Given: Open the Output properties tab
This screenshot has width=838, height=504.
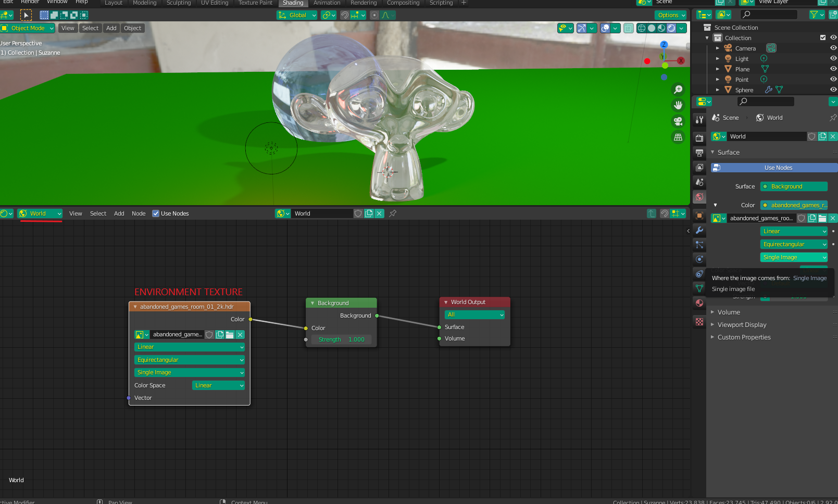Looking at the screenshot, I should pos(699,153).
